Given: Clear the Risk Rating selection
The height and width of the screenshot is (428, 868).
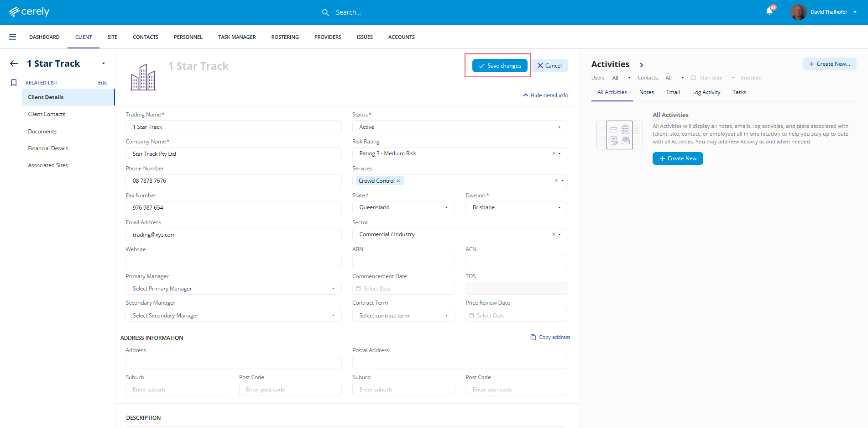Looking at the screenshot, I should point(554,153).
